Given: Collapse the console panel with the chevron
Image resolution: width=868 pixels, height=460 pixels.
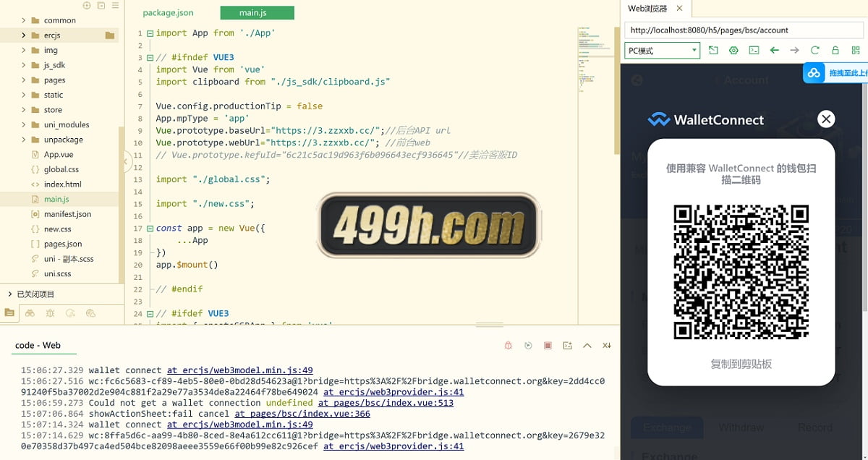Looking at the screenshot, I should point(587,346).
